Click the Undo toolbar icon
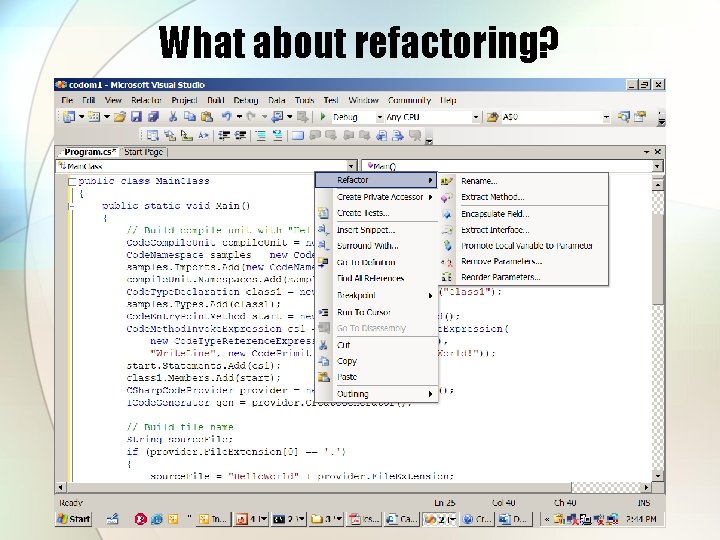The width and height of the screenshot is (720, 540). pyautogui.click(x=226, y=117)
